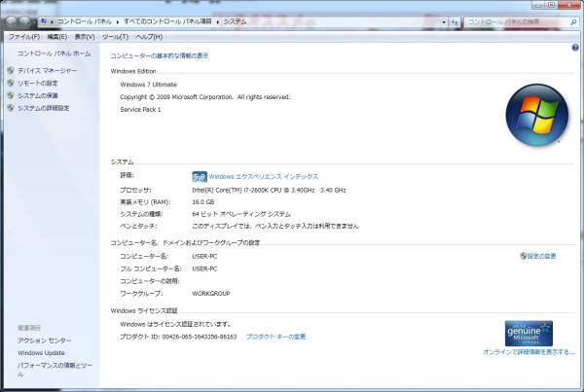Screen dimensions: 584x392
Task: Click the help question mark icon
Action: [x=575, y=48]
